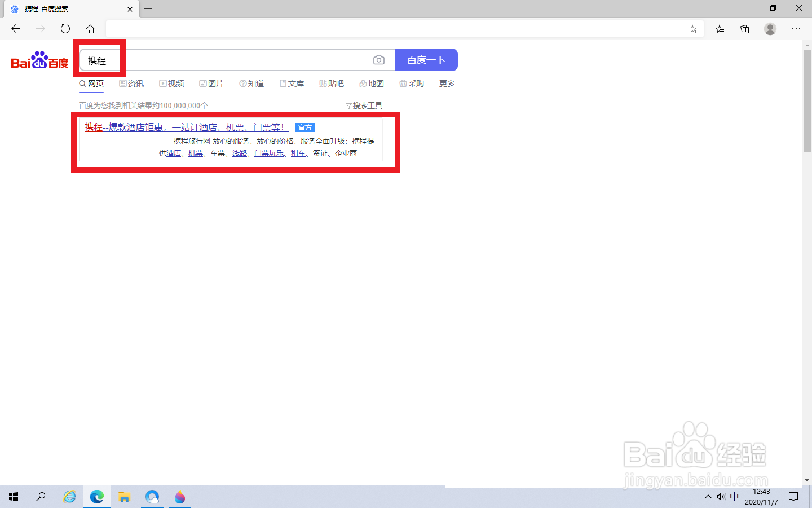Switch to 采购 tab
Image resolution: width=812 pixels, height=508 pixels.
tap(412, 84)
